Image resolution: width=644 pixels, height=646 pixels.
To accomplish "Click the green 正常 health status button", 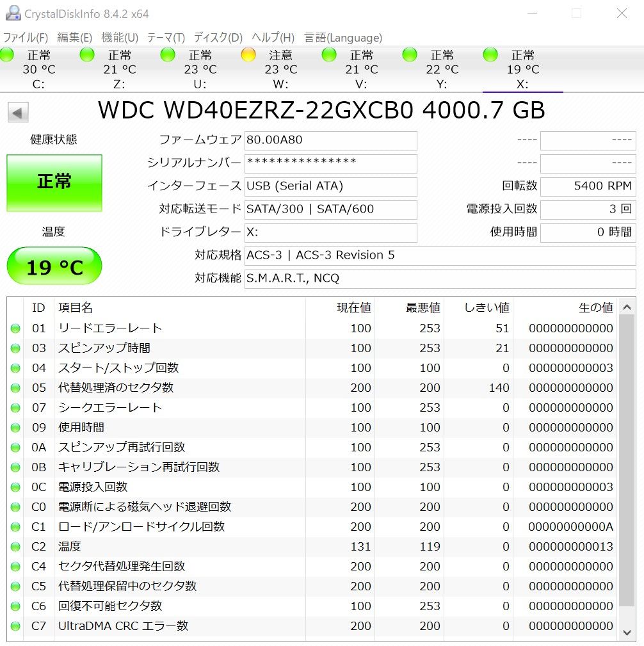I will click(54, 183).
